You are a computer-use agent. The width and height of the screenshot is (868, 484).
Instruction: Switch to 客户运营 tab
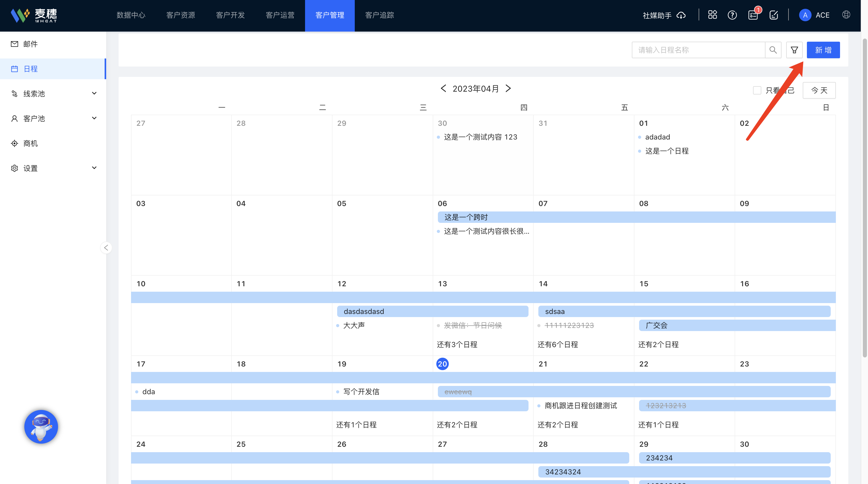coord(280,15)
